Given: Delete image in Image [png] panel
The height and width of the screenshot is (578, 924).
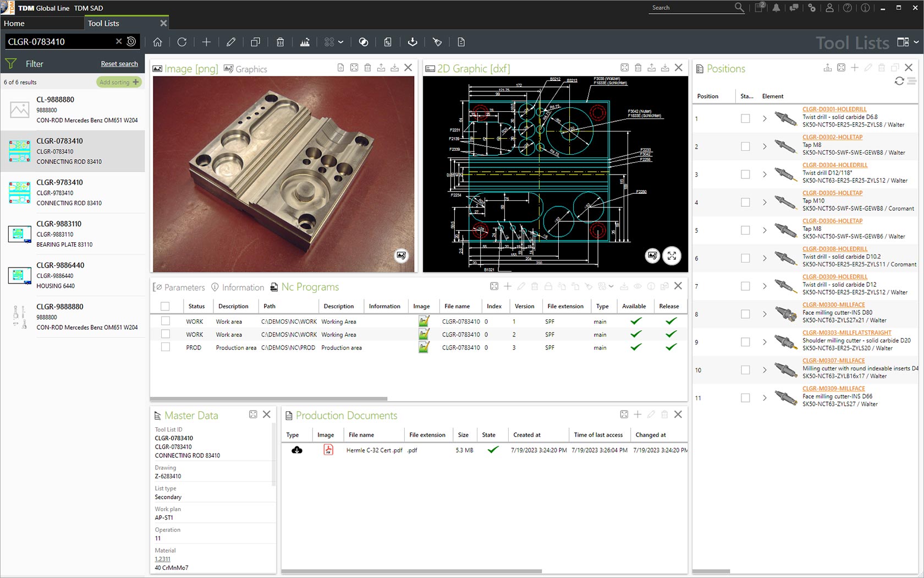Looking at the screenshot, I should point(367,68).
